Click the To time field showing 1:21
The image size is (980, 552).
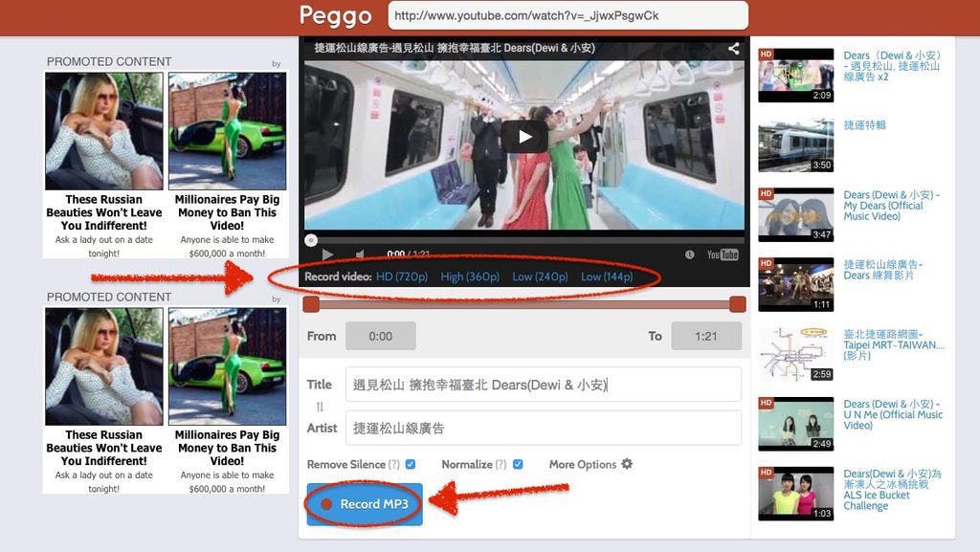(706, 336)
